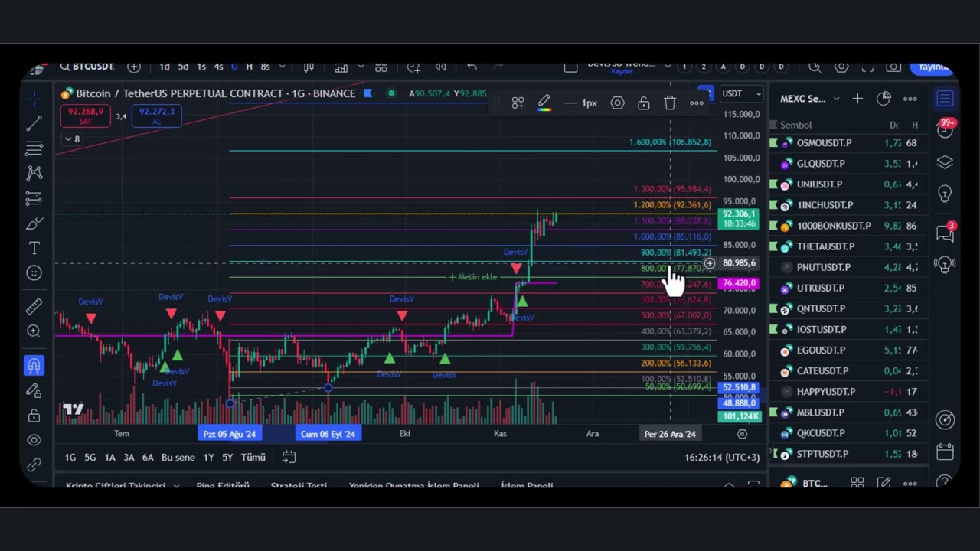Add a symbol to compare with the plus icon

[134, 67]
